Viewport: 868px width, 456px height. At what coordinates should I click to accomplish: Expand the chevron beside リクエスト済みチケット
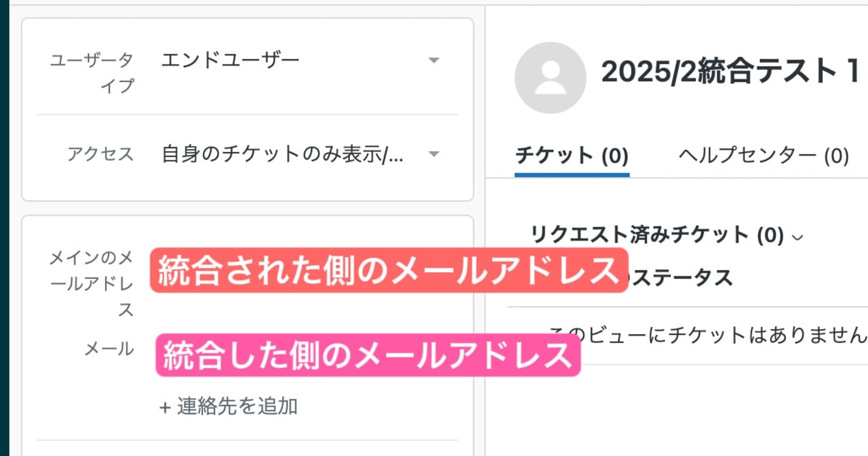pos(798,237)
